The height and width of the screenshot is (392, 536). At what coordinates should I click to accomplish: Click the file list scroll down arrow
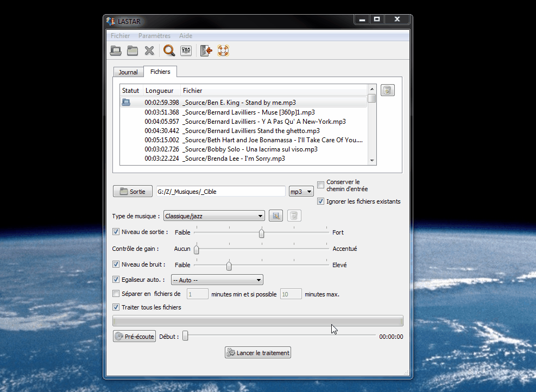[372, 161]
